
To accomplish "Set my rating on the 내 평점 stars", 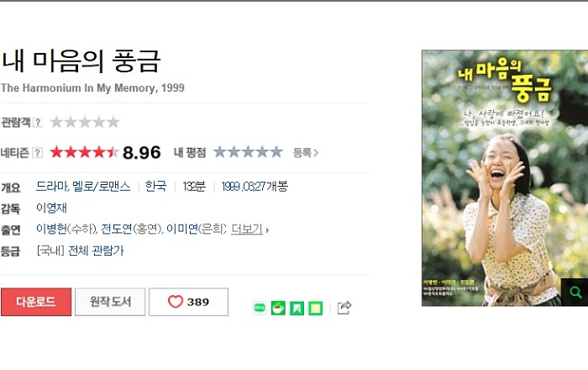I will coord(248,152).
